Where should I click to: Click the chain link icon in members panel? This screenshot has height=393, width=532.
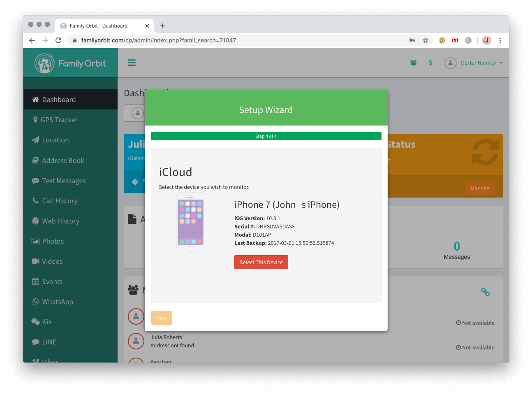point(486,292)
